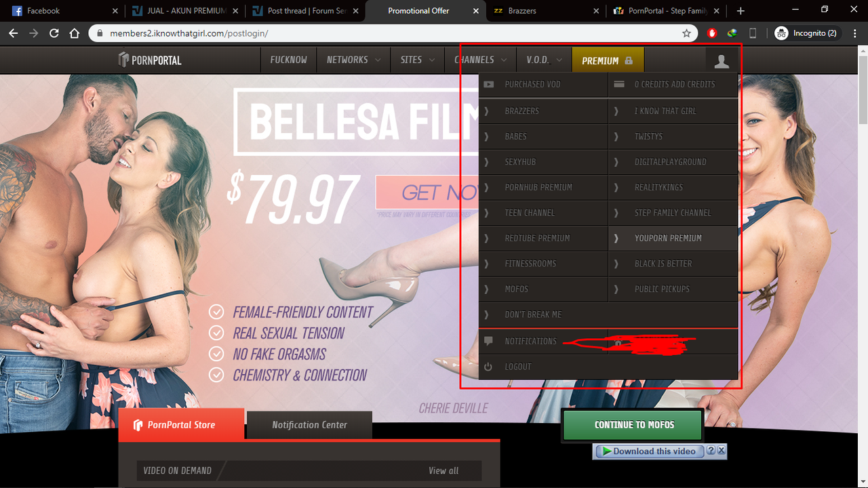Expand the Channels dropdown menu
868x488 pixels.
point(480,60)
